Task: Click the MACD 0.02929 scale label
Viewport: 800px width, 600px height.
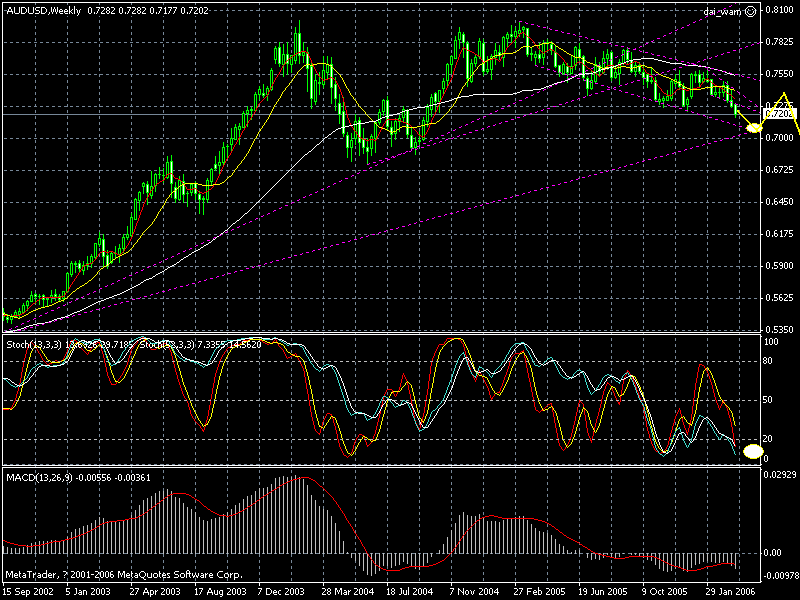Action: click(x=780, y=472)
